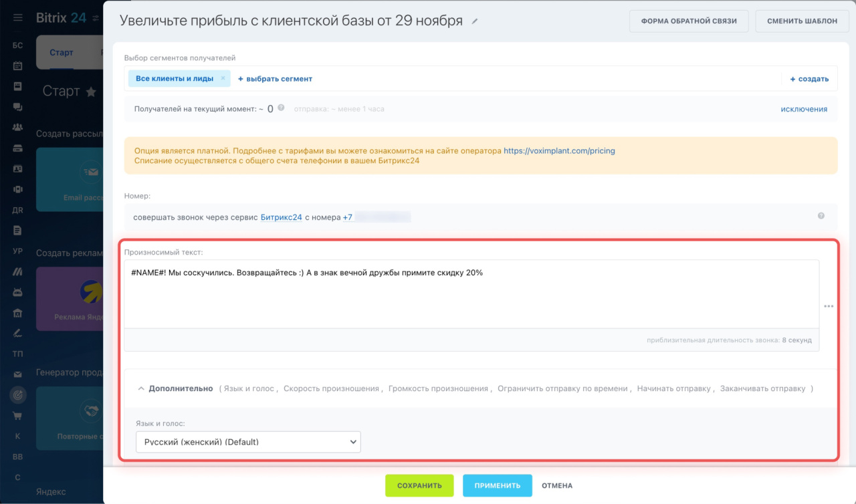
Task: Click the star icon next to Старт heading
Action: (x=91, y=92)
